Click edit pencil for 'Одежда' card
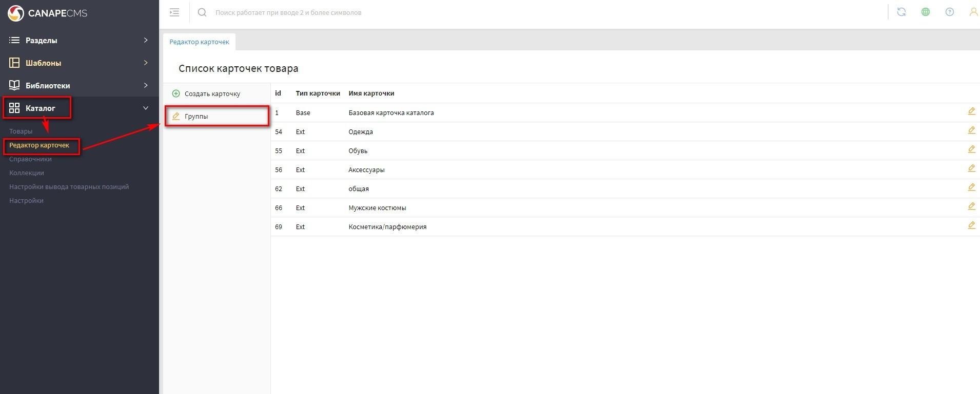The width and height of the screenshot is (980, 394). pyautogui.click(x=971, y=130)
